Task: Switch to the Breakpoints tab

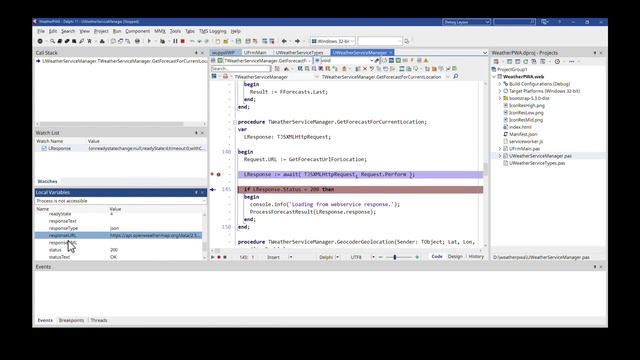Action: tap(71, 320)
